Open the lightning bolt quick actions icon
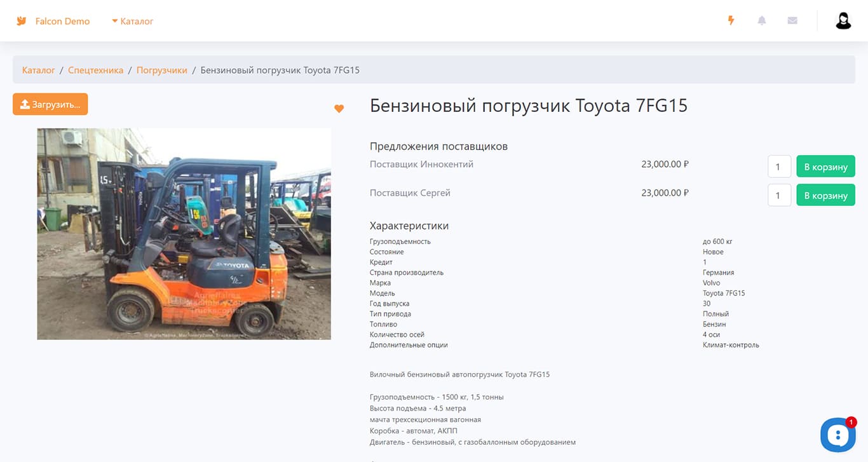Viewport: 868px width, 462px height. pos(731,20)
